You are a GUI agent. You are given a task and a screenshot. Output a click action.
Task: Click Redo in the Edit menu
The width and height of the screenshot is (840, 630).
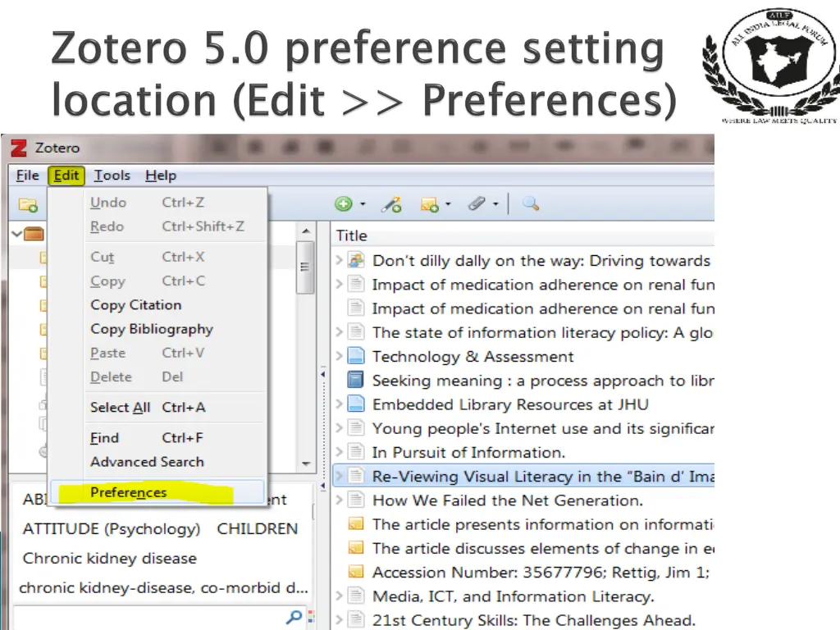coord(157,226)
